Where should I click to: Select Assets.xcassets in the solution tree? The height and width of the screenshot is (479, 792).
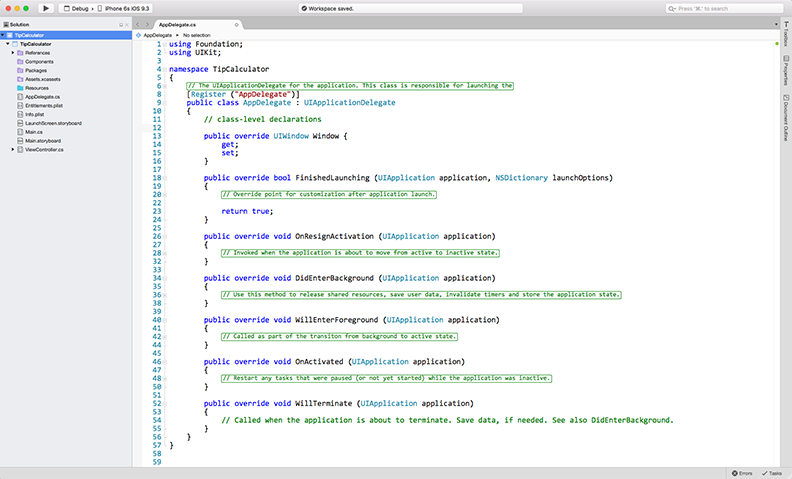click(43, 79)
